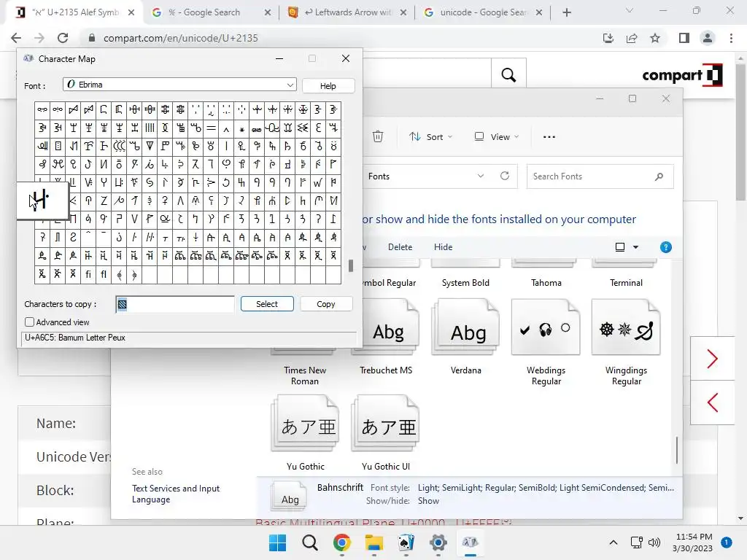The image size is (747, 560).
Task: Select the Wingdings Regular font icon
Action: (x=625, y=327)
